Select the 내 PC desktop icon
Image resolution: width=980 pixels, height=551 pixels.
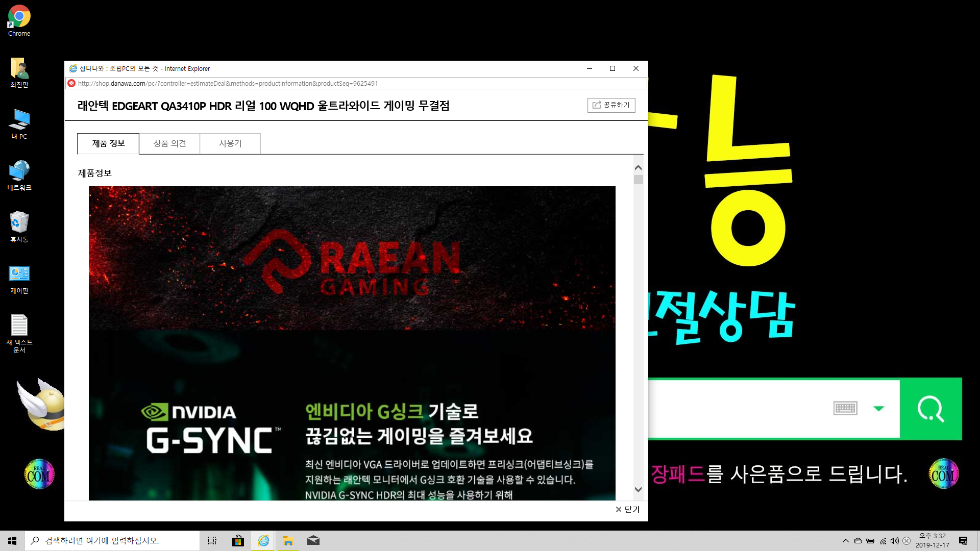19,124
